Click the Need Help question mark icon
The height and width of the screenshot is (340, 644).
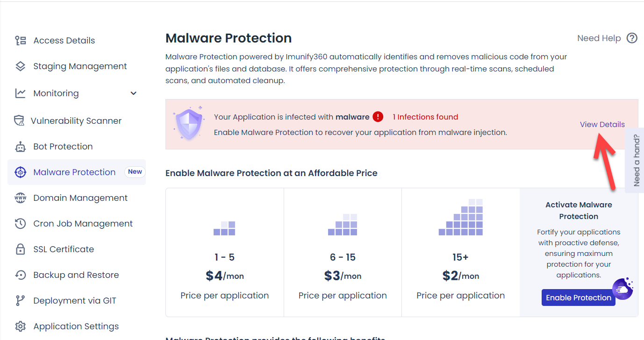pos(632,38)
